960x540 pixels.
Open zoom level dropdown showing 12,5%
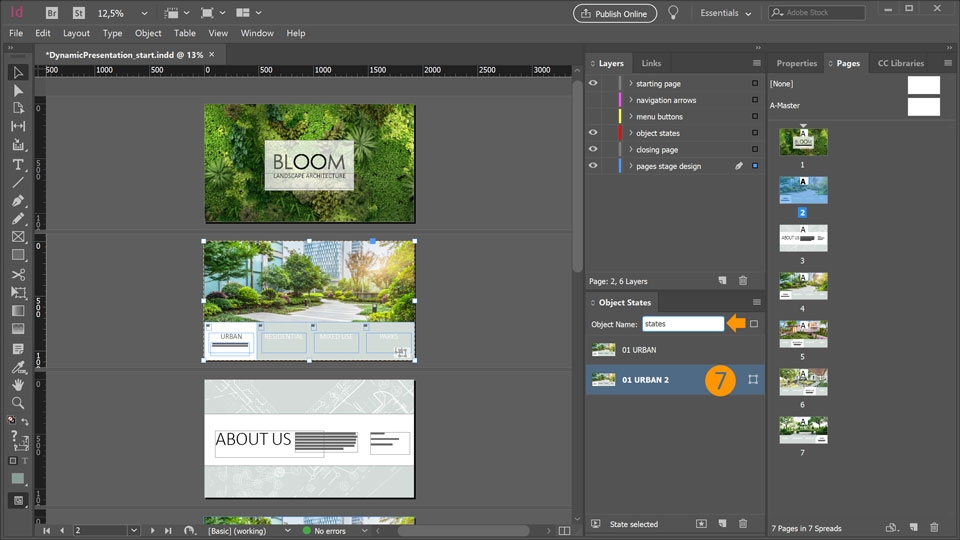[144, 13]
